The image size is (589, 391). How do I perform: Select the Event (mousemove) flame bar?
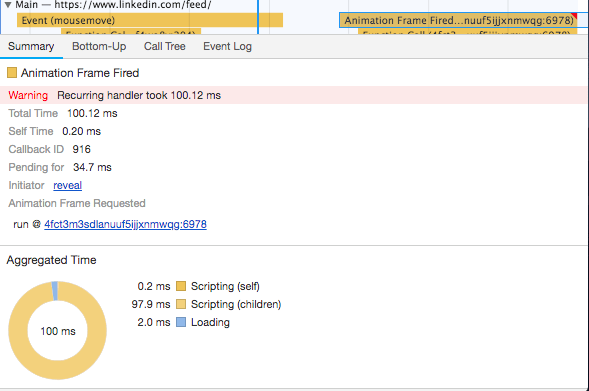(150, 20)
